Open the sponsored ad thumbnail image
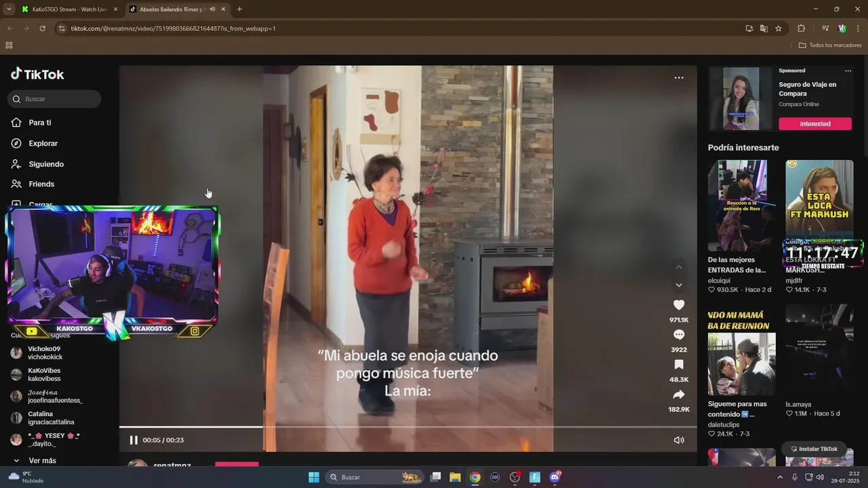 click(x=741, y=98)
